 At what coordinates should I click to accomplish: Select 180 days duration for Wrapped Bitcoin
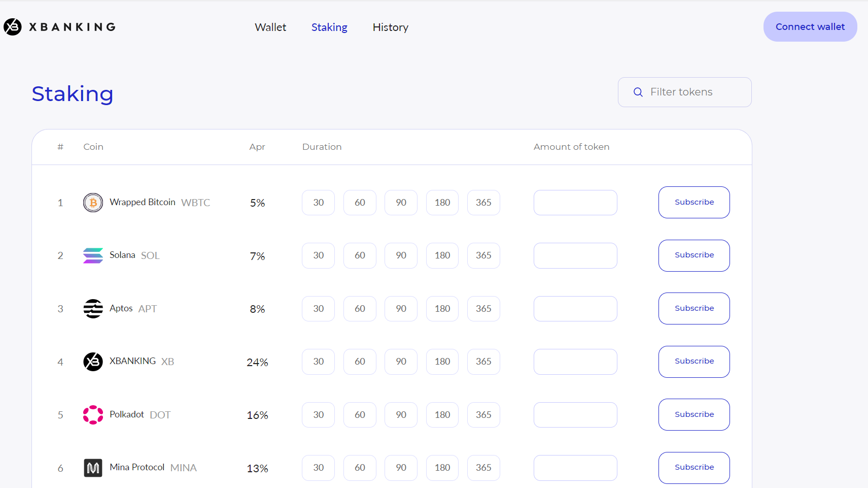442,203
